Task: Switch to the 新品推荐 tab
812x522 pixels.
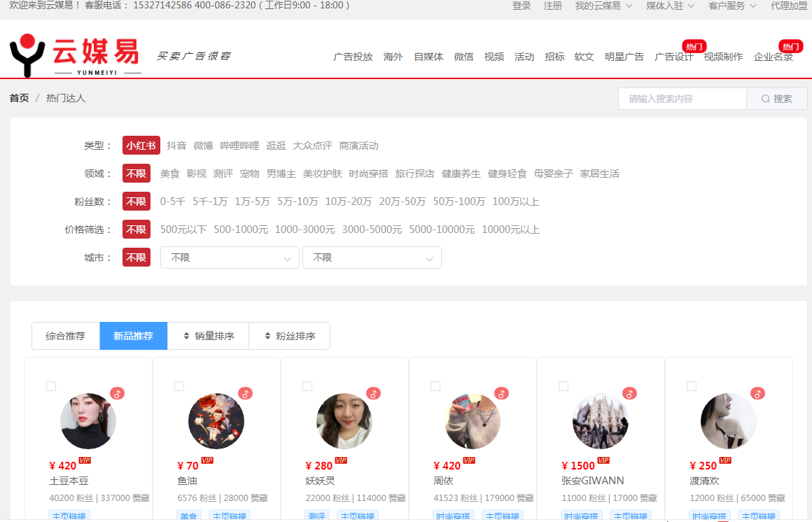Action: click(x=133, y=335)
